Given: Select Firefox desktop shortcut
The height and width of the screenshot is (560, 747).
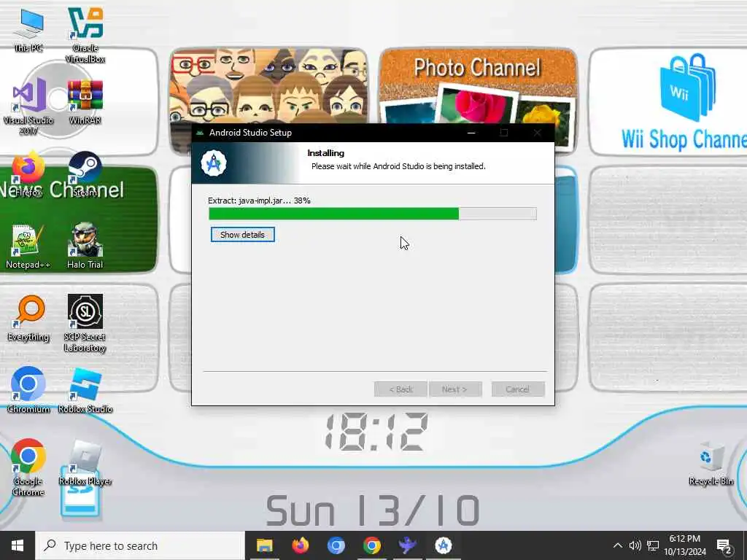Looking at the screenshot, I should click(28, 174).
